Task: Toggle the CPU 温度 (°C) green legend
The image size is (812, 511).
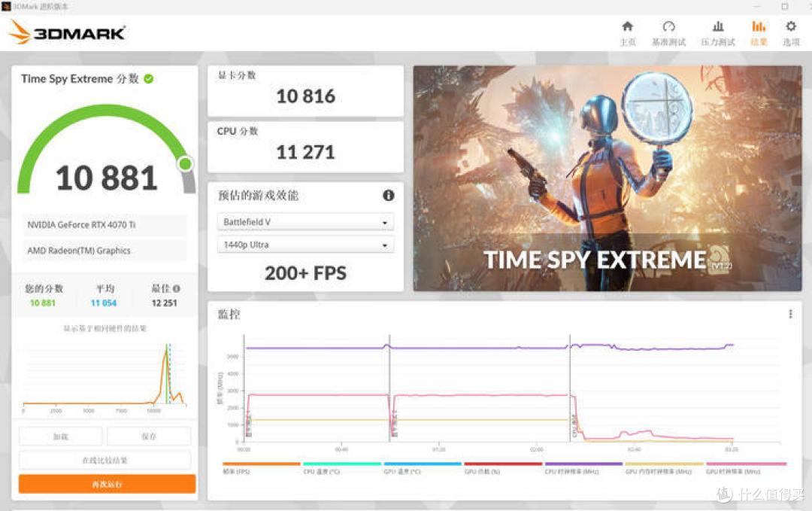Action: pyautogui.click(x=342, y=468)
